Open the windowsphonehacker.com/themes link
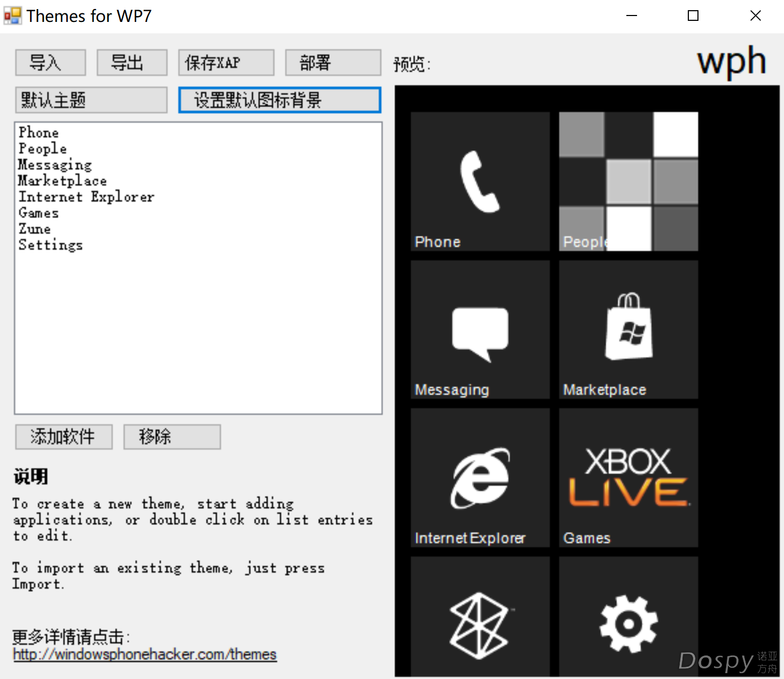 click(145, 654)
